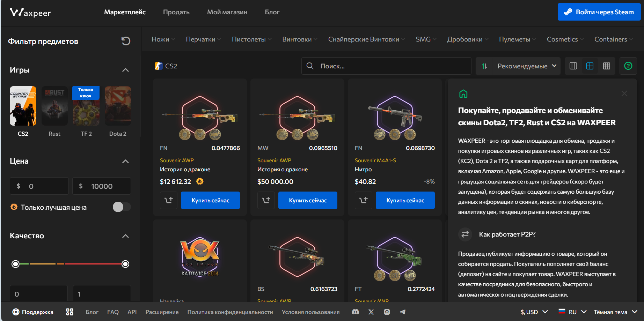Open the $, USD currency dropdown
Viewport: 644px width, 321px height.
point(534,312)
